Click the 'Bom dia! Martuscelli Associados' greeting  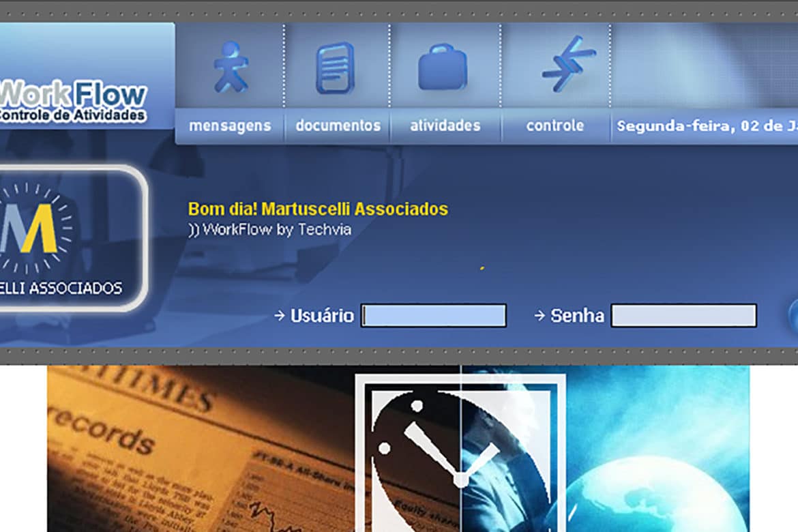point(318,209)
